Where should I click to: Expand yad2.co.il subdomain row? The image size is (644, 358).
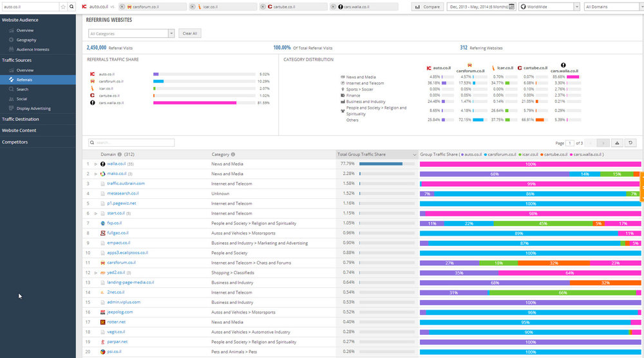96,272
